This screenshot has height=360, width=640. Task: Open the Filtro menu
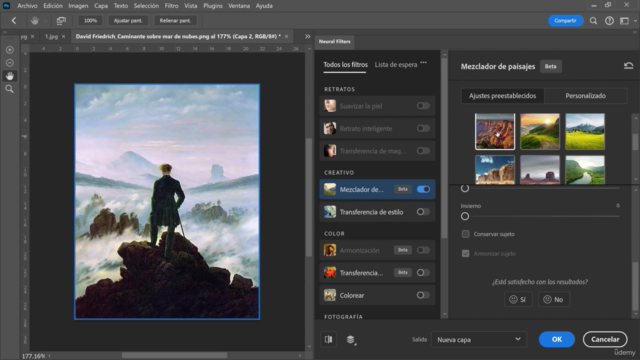[171, 6]
